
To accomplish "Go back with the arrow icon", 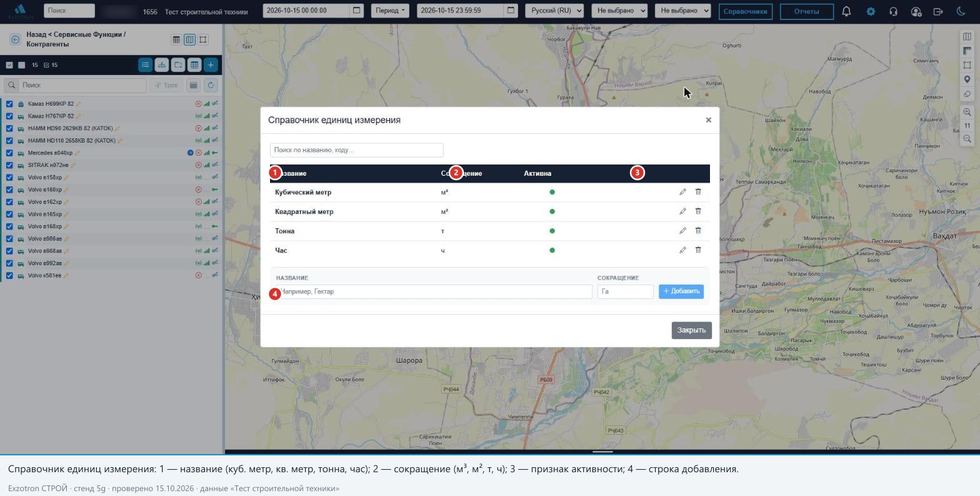I will [15, 39].
